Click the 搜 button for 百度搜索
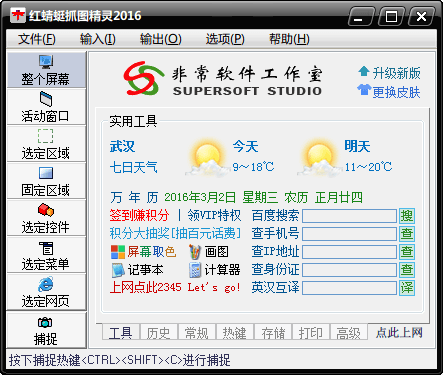443x375 pixels. tap(407, 216)
